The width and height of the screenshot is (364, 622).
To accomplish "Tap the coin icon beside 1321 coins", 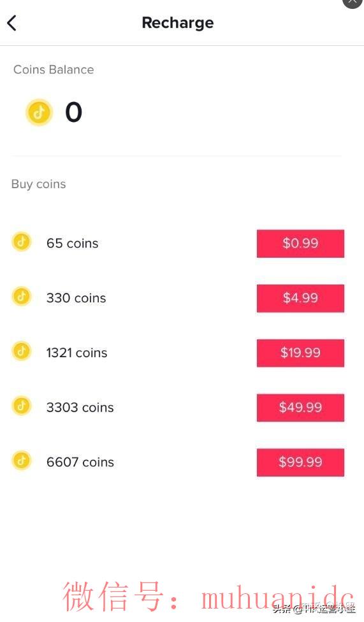I will [x=22, y=351].
